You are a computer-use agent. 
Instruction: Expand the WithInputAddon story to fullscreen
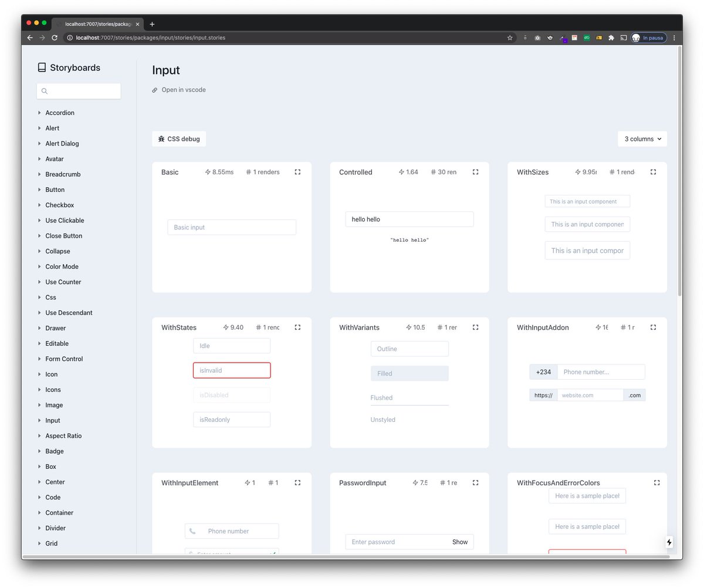coord(653,327)
